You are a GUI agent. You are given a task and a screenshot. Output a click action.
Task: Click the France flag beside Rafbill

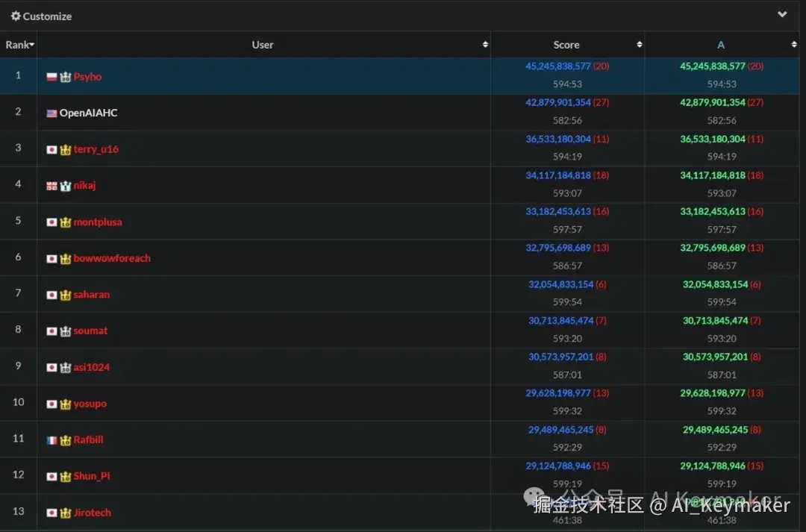51,439
